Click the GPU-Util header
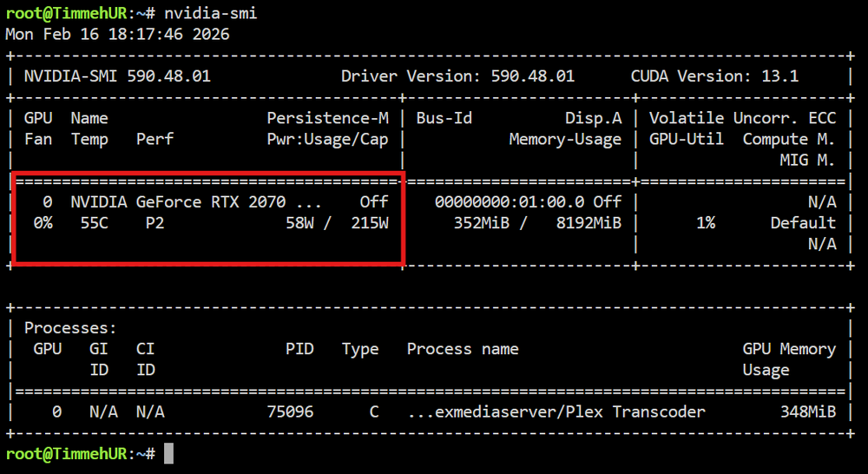 (x=687, y=140)
